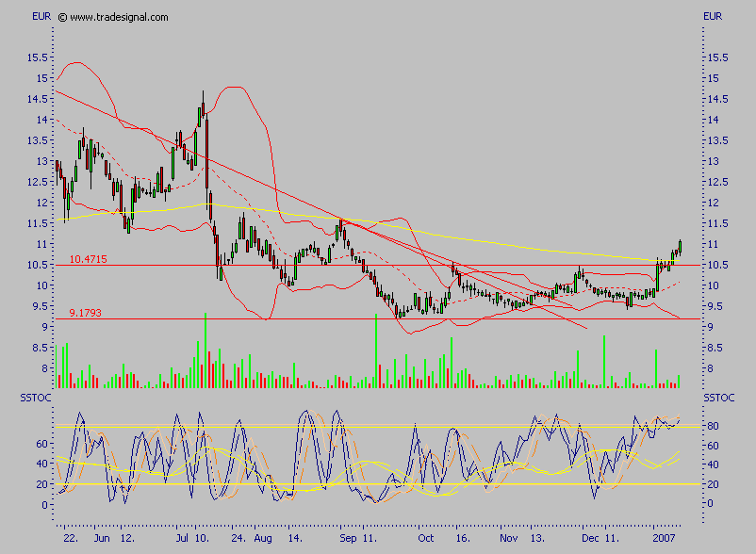Click 15.5 on the left price axis

pyautogui.click(x=39, y=57)
